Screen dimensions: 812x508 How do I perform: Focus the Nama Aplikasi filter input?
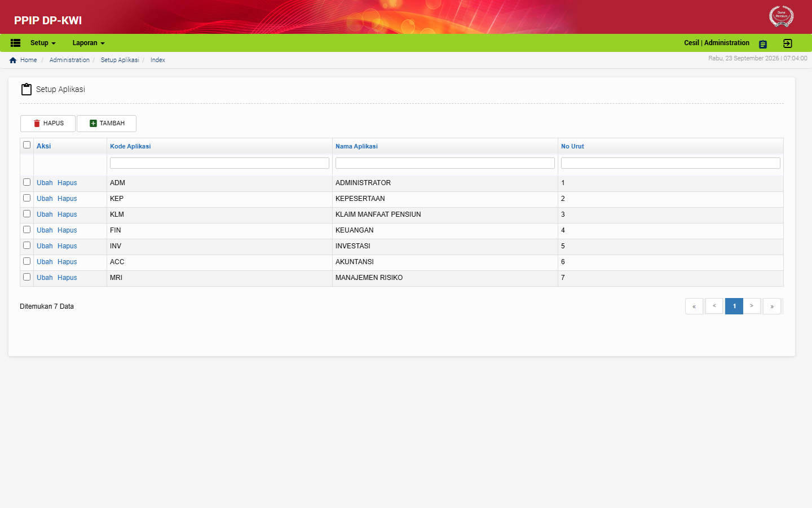445,163
